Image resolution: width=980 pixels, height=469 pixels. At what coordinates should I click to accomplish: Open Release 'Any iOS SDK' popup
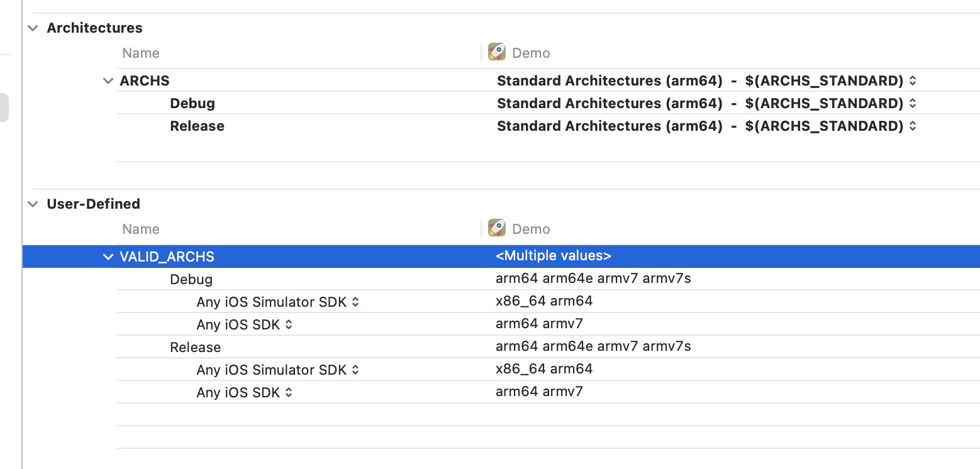245,393
